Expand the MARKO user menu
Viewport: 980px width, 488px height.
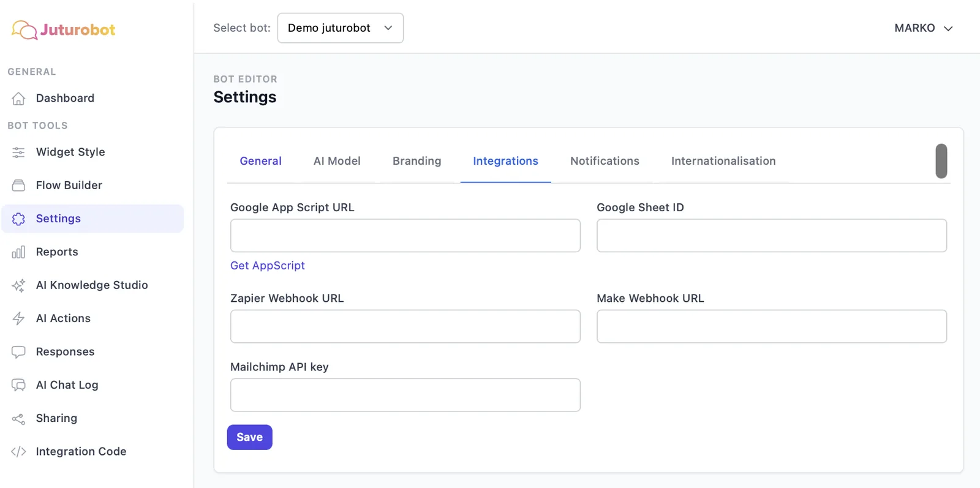pyautogui.click(x=924, y=28)
